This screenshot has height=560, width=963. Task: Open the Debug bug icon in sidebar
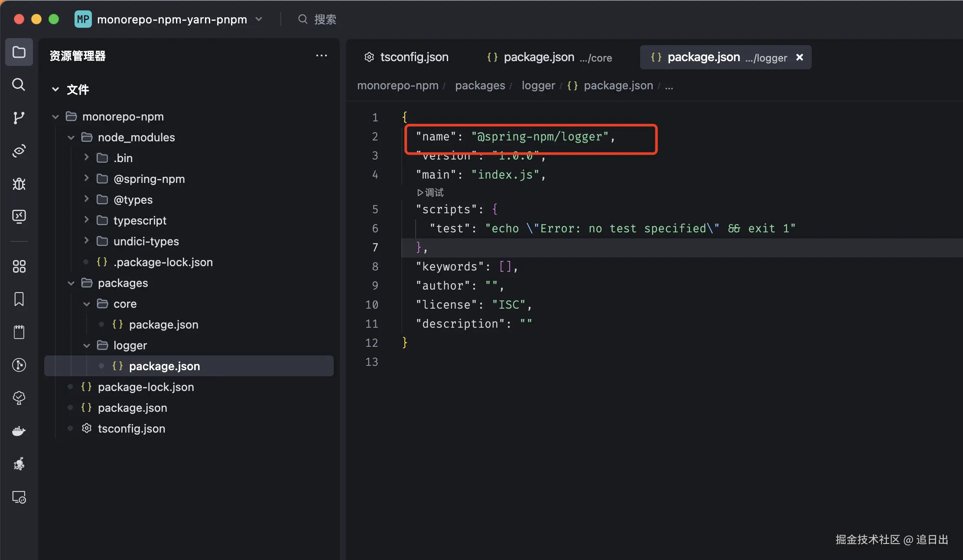(x=19, y=184)
